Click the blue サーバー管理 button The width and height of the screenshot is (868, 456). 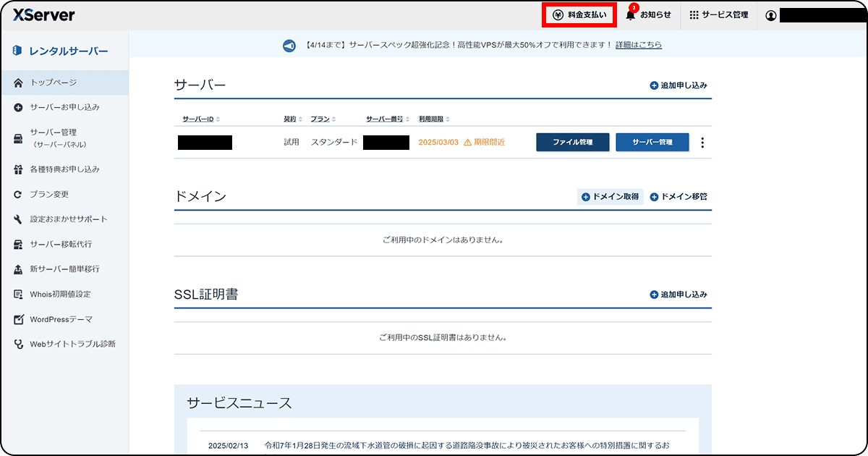(652, 143)
